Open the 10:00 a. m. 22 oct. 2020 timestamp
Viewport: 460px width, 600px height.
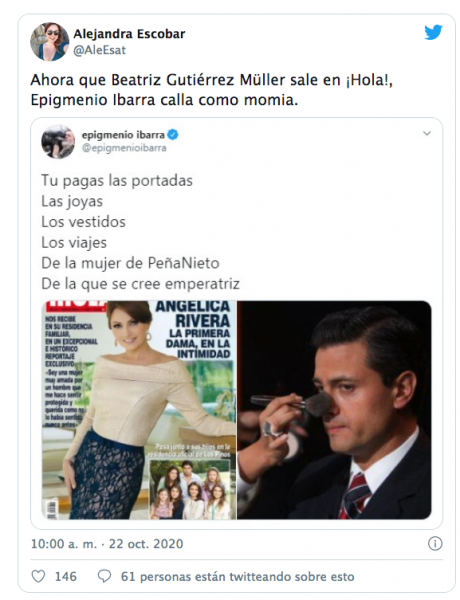pyautogui.click(x=107, y=544)
